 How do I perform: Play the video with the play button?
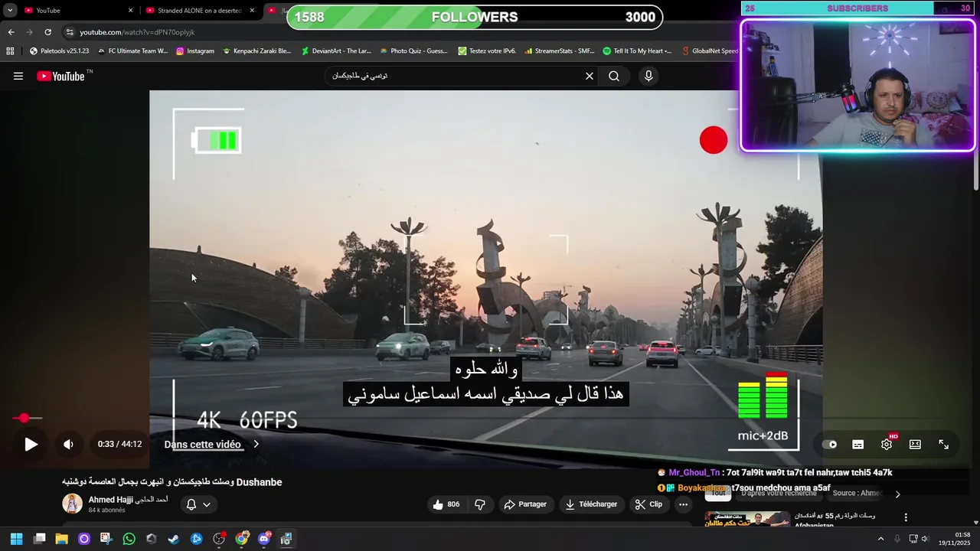(31, 444)
